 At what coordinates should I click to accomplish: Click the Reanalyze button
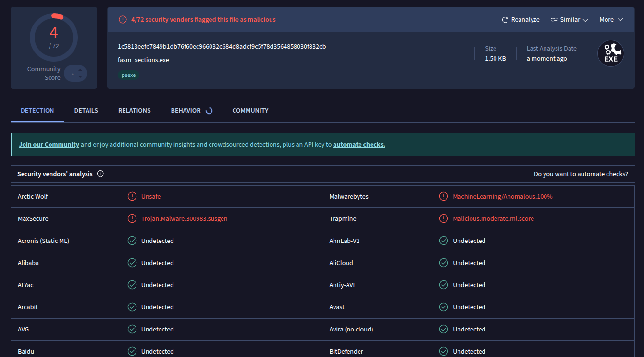[520, 20]
